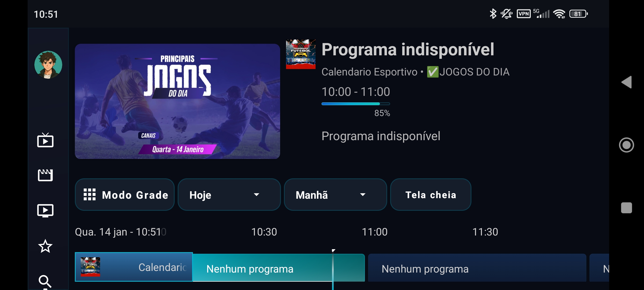The width and height of the screenshot is (644, 290).
Task: Select the 11:00 Nenhum programa slot
Action: point(477,268)
